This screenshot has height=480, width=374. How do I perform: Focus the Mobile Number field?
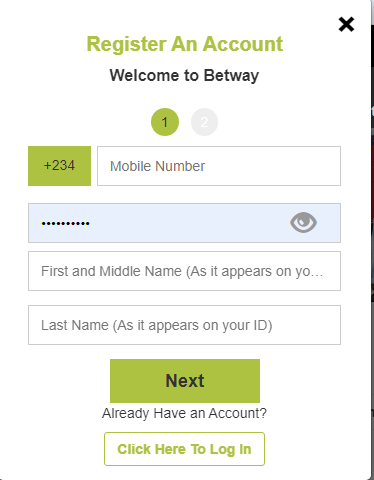[x=219, y=166]
